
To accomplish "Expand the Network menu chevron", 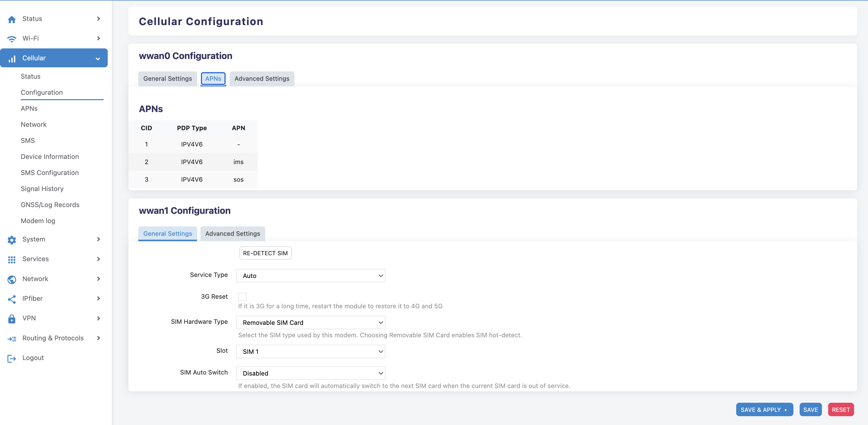I will coord(98,279).
